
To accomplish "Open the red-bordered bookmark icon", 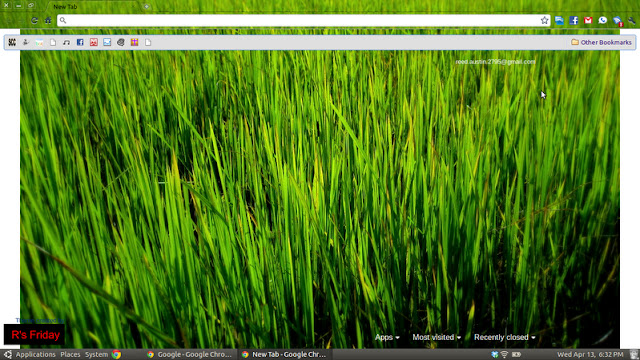I will click(94, 42).
